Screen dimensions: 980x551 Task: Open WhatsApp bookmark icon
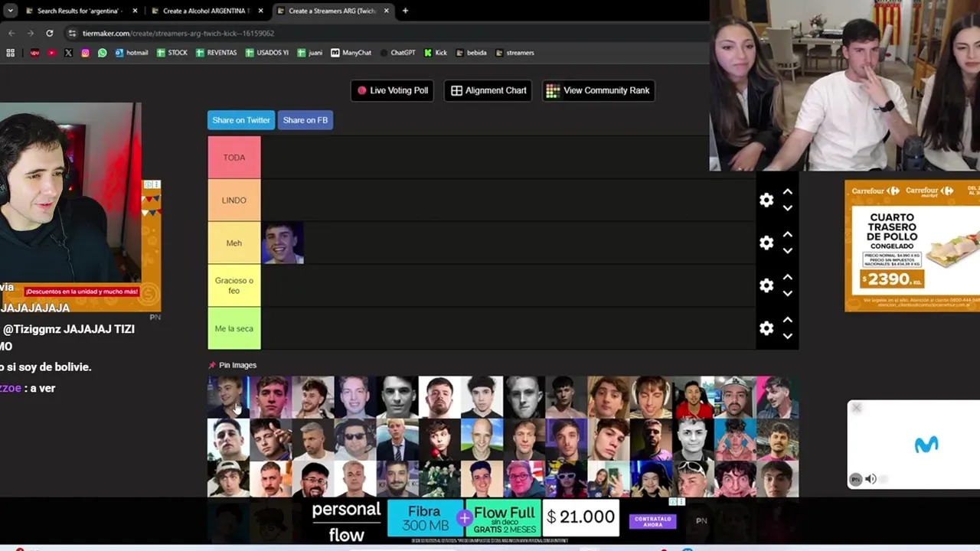pyautogui.click(x=102, y=53)
